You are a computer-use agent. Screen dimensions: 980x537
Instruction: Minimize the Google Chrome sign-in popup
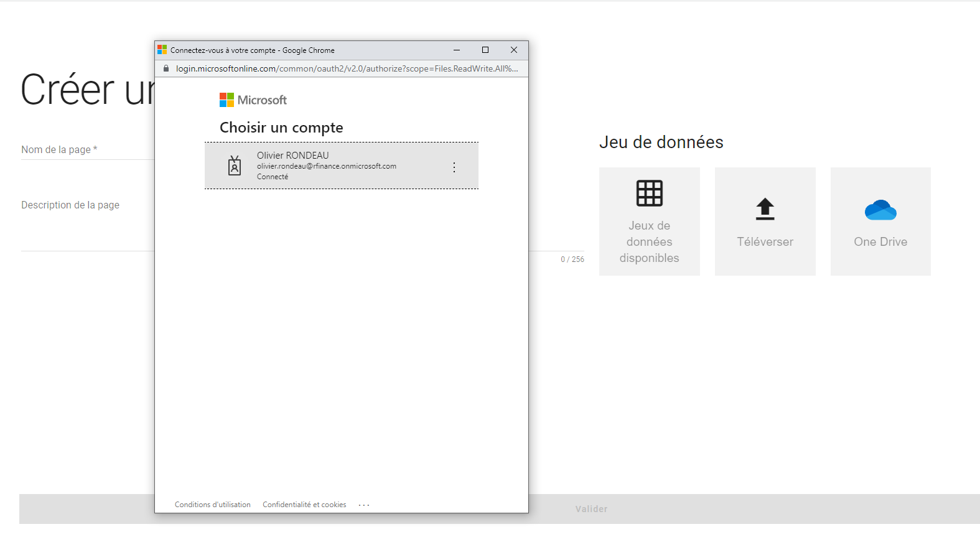coord(457,50)
